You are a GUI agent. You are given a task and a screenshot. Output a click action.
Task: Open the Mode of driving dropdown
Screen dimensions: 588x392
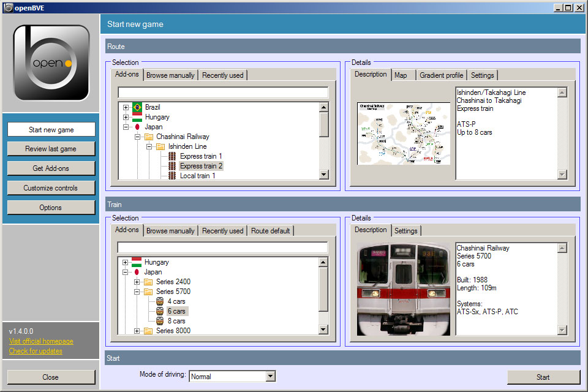point(271,376)
